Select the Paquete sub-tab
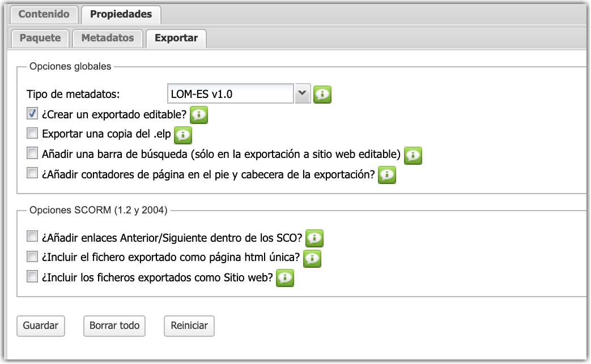 tap(40, 38)
